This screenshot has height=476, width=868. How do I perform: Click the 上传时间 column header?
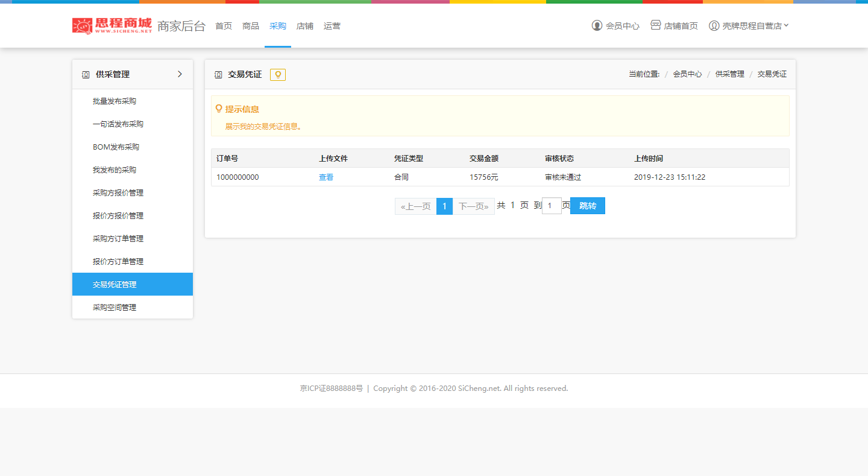tap(649, 159)
